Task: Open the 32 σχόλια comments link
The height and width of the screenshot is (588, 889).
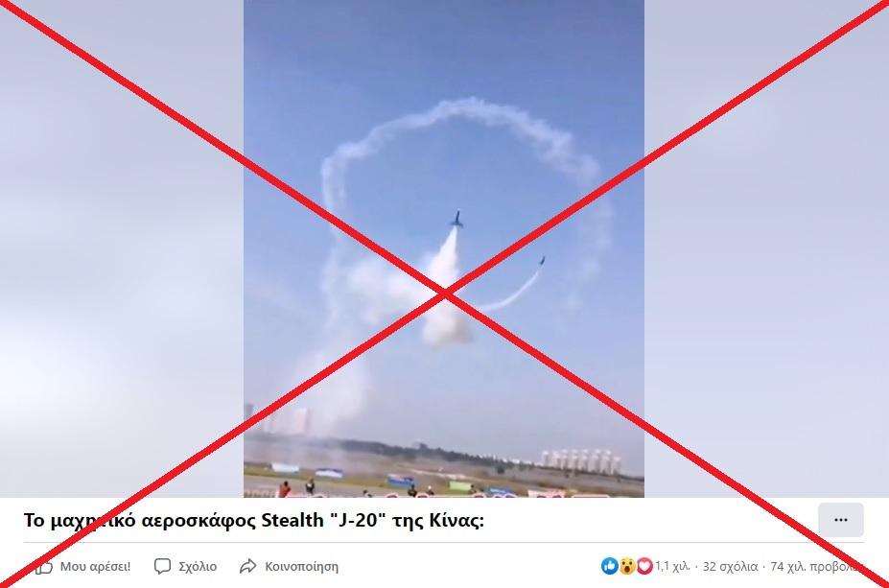Action: tap(730, 566)
